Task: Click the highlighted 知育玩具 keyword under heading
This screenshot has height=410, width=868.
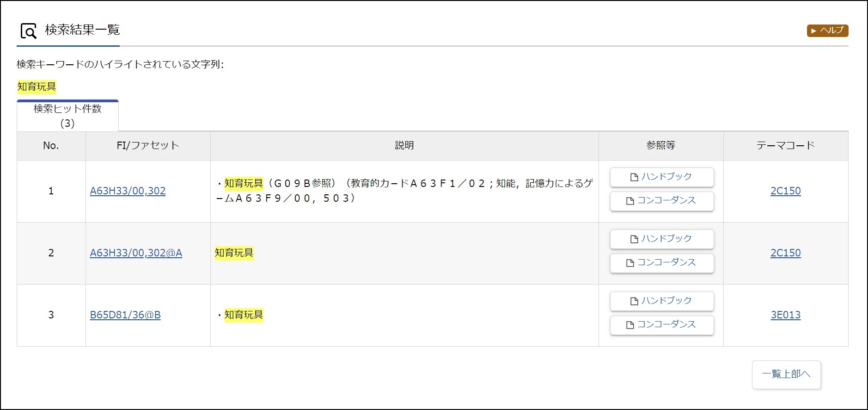Action: (x=37, y=87)
